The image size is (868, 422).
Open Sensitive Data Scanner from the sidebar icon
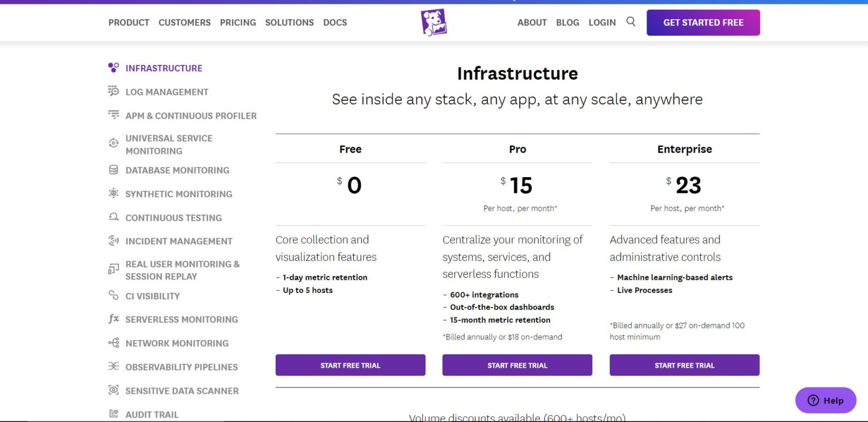pyautogui.click(x=113, y=390)
